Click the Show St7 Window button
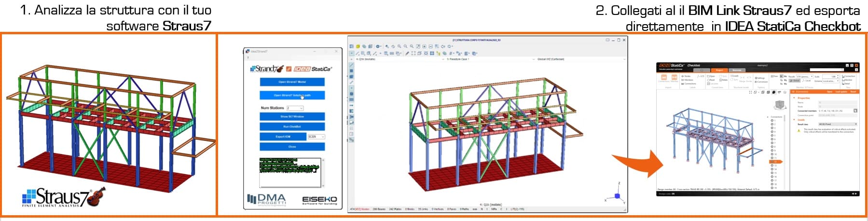868x221 pixels. click(292, 116)
